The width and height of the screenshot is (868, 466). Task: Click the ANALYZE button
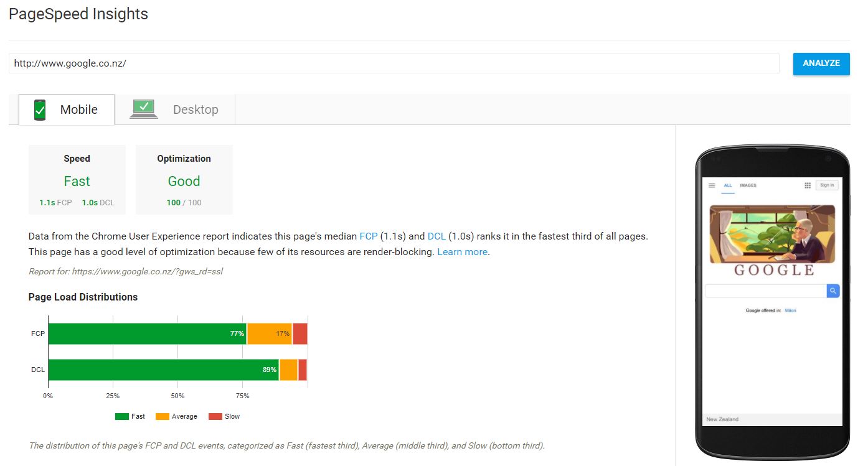[x=821, y=63]
